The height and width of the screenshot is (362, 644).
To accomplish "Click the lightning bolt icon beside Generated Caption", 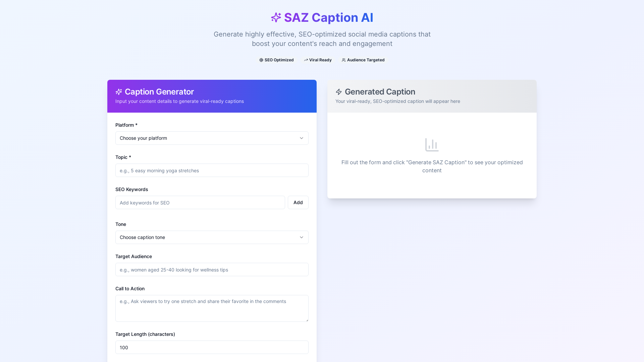I will tap(339, 92).
